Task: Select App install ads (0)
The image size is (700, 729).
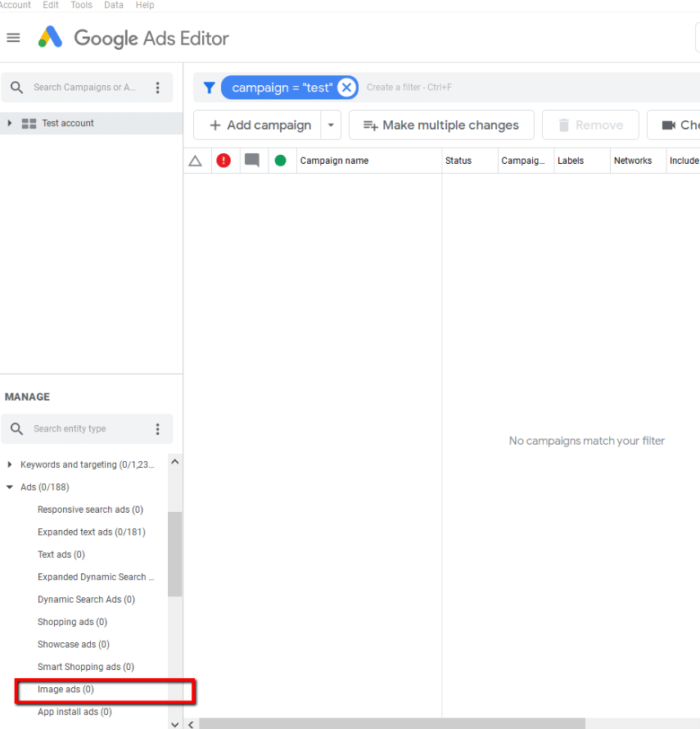Action: tap(75, 712)
